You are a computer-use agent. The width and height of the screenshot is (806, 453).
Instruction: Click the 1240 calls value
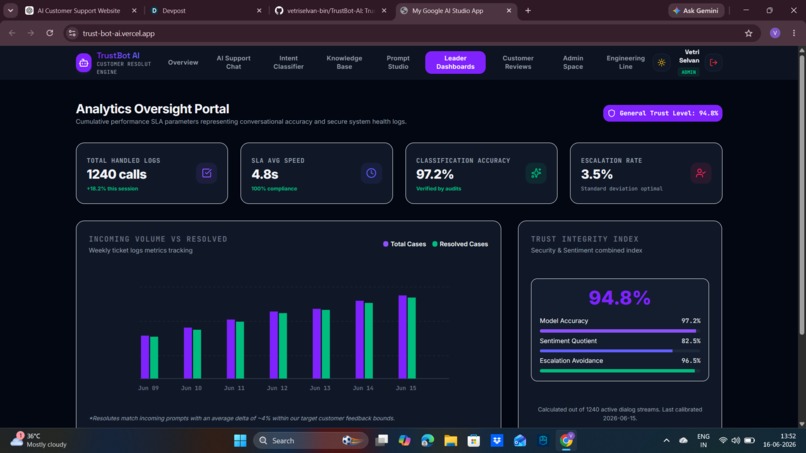[x=117, y=174]
